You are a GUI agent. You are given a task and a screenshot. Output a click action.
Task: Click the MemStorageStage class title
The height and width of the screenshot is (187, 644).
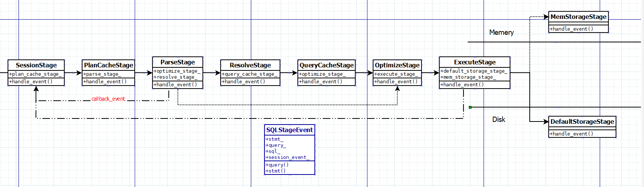coord(578,17)
